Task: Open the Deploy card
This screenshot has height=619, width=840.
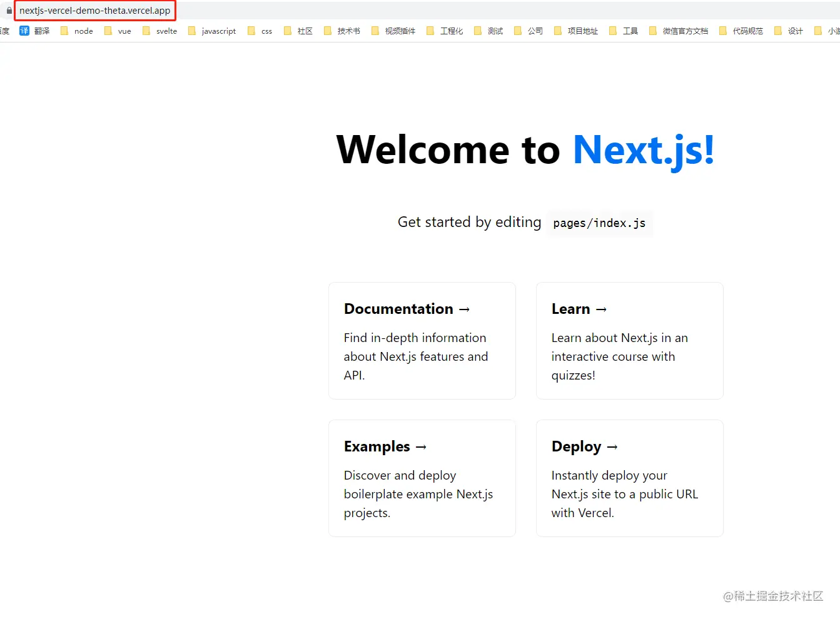Action: coord(630,478)
